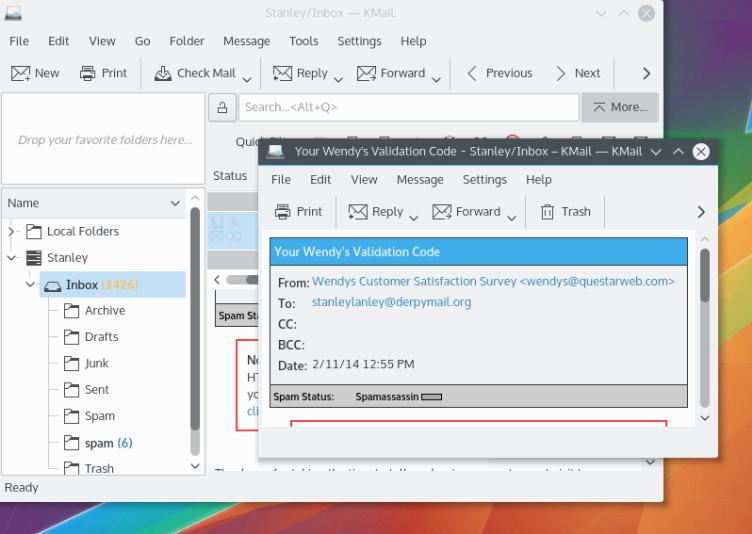Viewport: 752px width, 534px height.
Task: Open Reply dropdown arrow in main toolbar
Action: click(338, 78)
